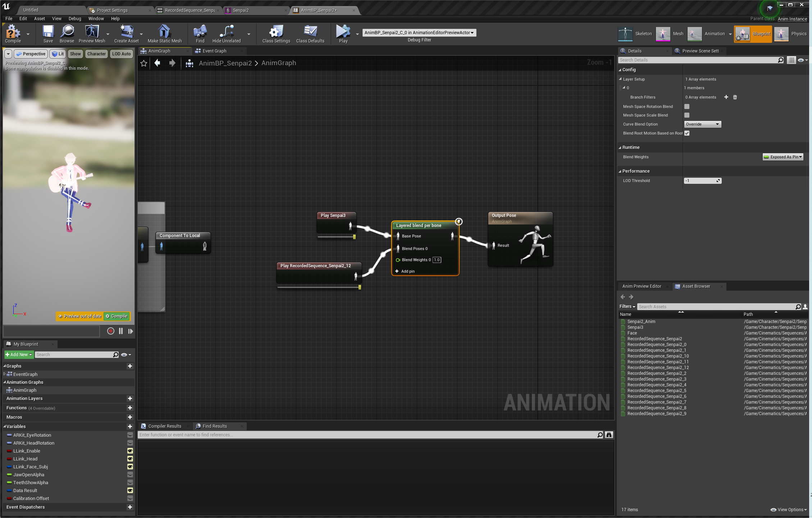
Task: Uncheck Blend Root Motion Based on Root
Action: (687, 133)
